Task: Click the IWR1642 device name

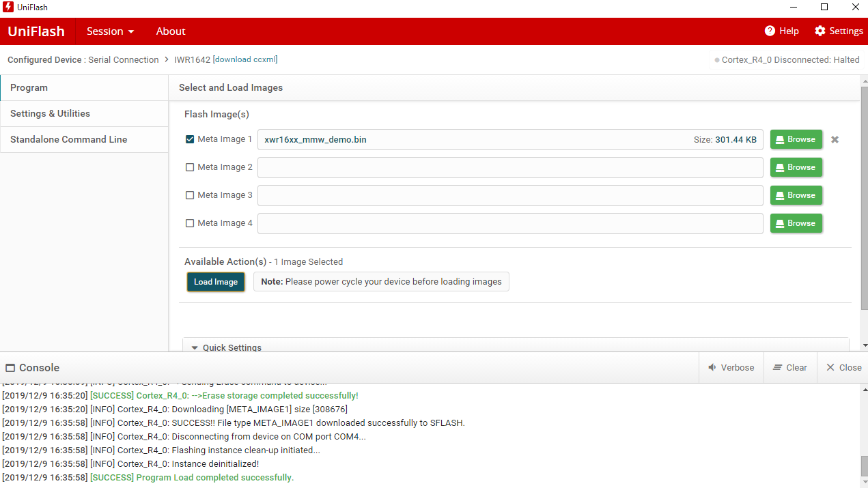Action: coord(193,59)
